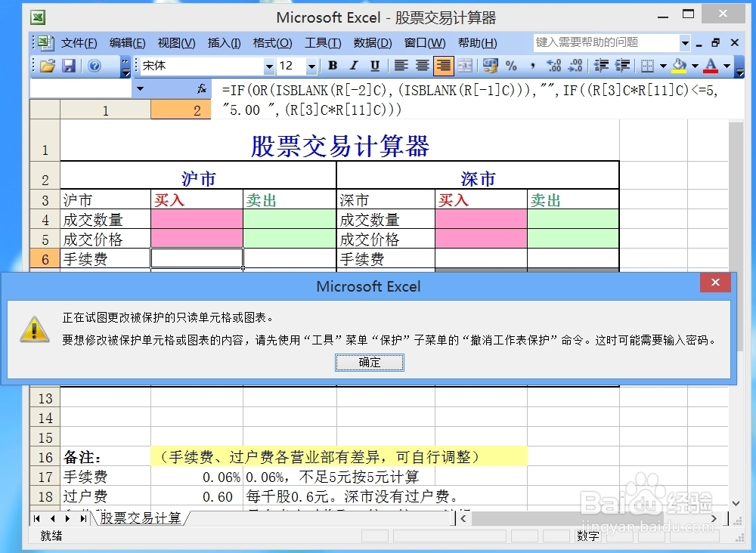Click the Open file folder icon
Image resolution: width=756 pixels, height=553 pixels.
point(47,66)
